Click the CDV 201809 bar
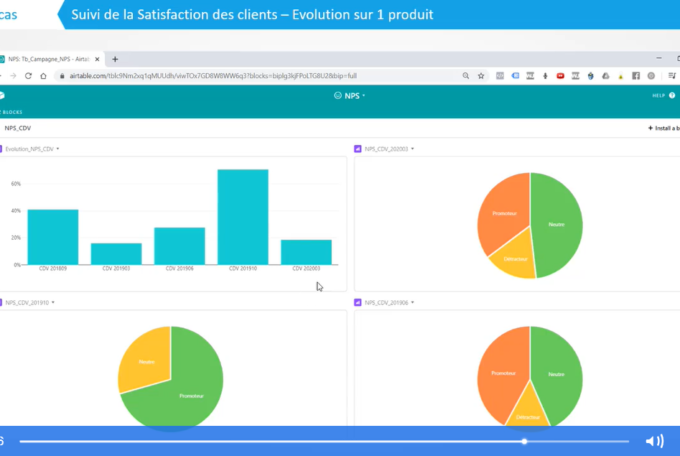This screenshot has height=456, width=680. (53, 237)
